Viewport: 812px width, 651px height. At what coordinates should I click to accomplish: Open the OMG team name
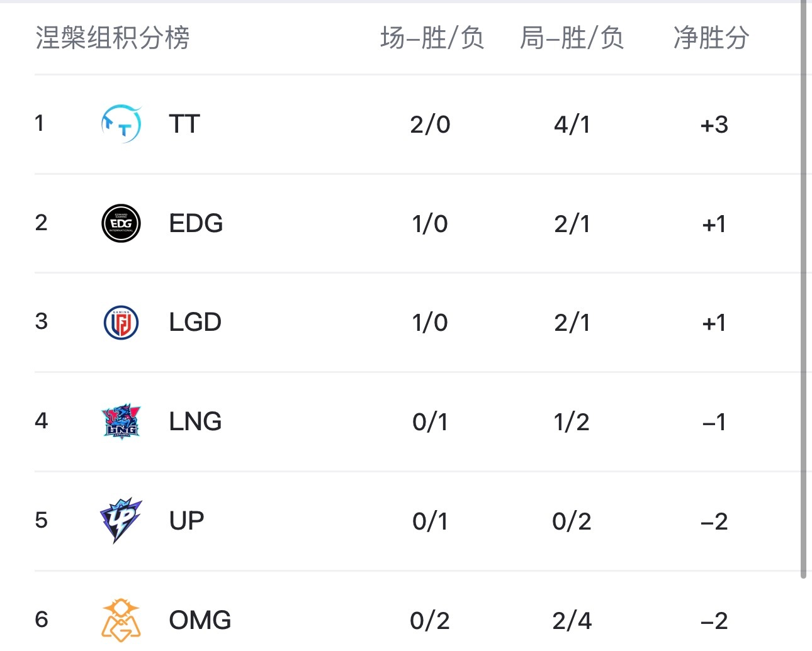tap(200, 620)
